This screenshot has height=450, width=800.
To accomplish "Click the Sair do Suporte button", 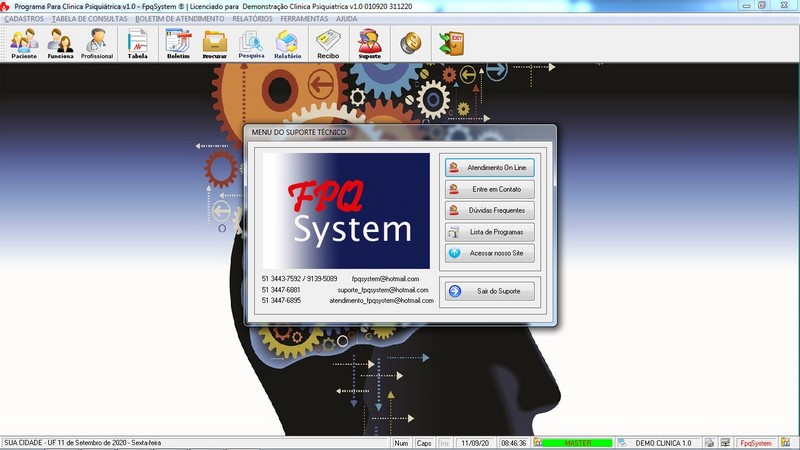I will pyautogui.click(x=490, y=291).
